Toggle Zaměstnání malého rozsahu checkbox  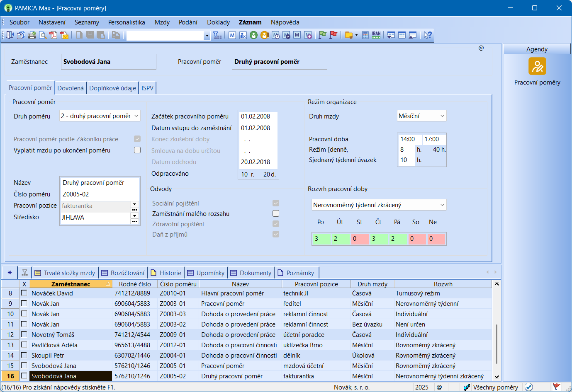coord(276,213)
